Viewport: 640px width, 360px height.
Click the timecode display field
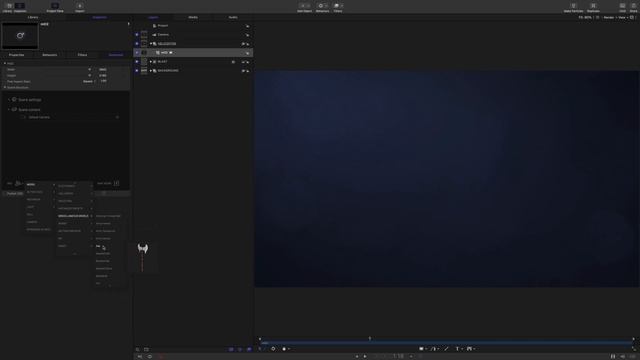click(398, 356)
